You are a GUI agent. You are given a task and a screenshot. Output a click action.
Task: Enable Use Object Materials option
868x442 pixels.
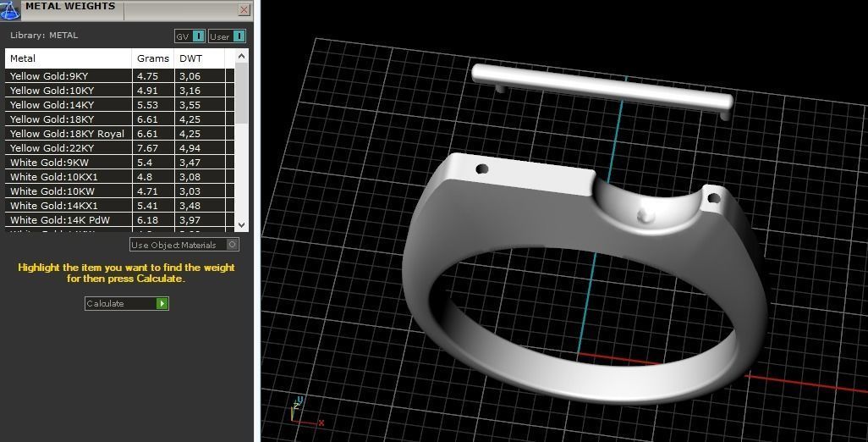(184, 245)
